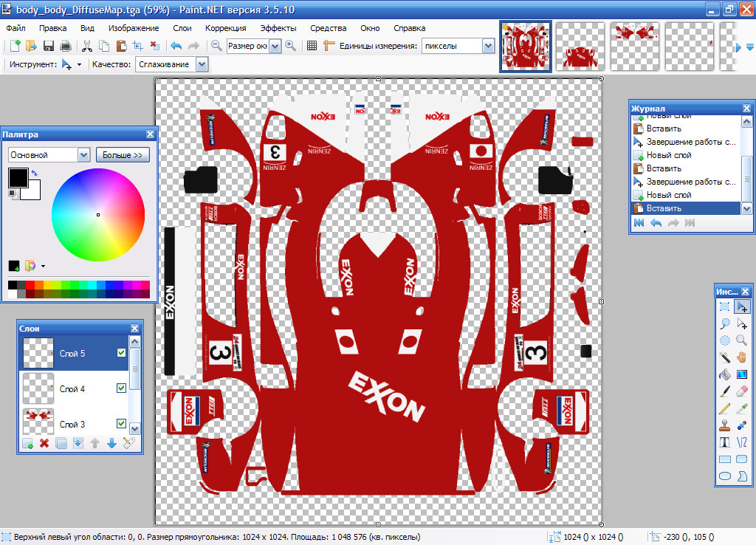Open the Инструмент tool chooser arrow
The width and height of the screenshot is (756, 545).
79,65
